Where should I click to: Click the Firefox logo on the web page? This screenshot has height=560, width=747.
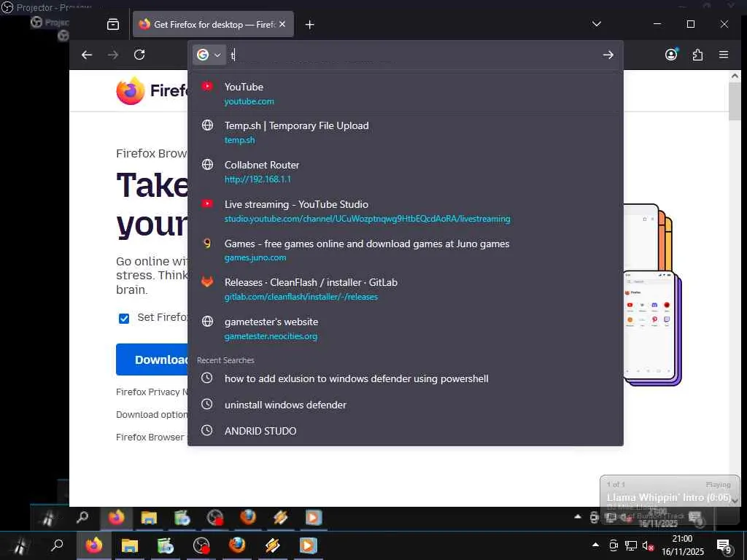(x=131, y=90)
